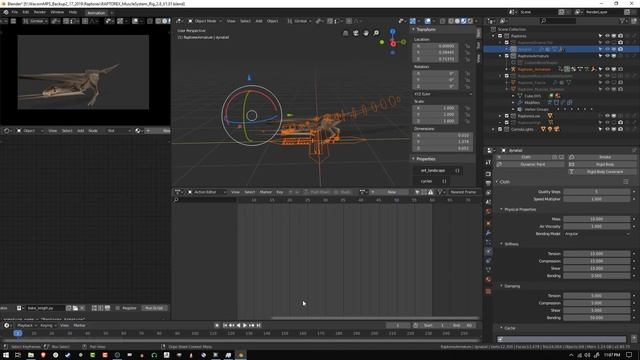Click the Cloth presets list icon
The image size is (640, 360).
(626, 182)
